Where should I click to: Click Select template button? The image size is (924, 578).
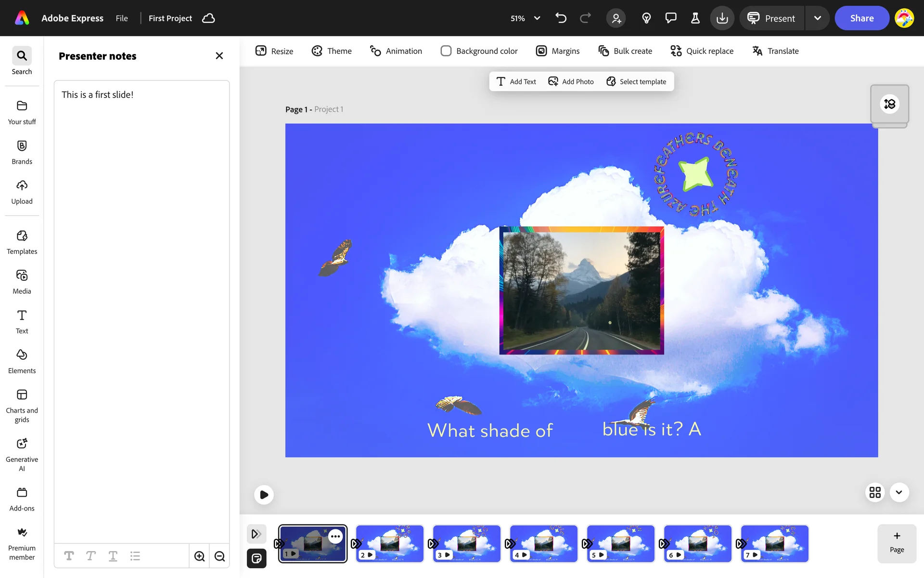(x=636, y=81)
